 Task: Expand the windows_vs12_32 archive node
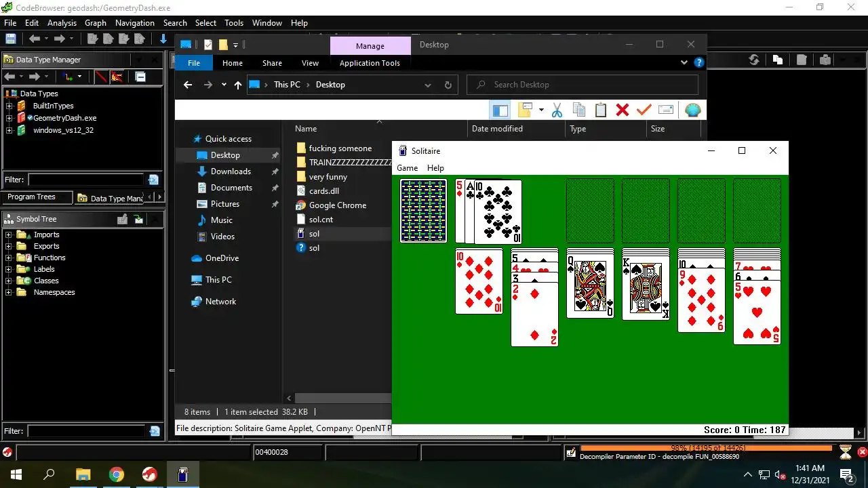coord(9,130)
